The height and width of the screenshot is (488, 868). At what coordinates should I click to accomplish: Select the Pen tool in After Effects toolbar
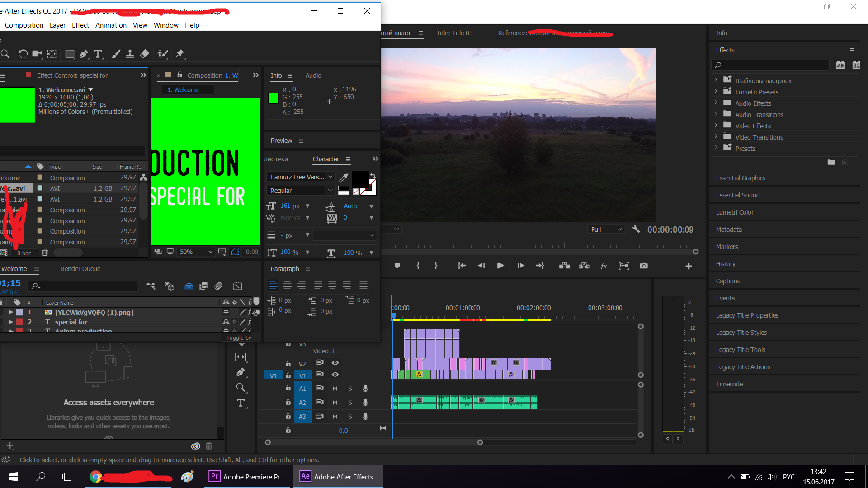point(84,54)
